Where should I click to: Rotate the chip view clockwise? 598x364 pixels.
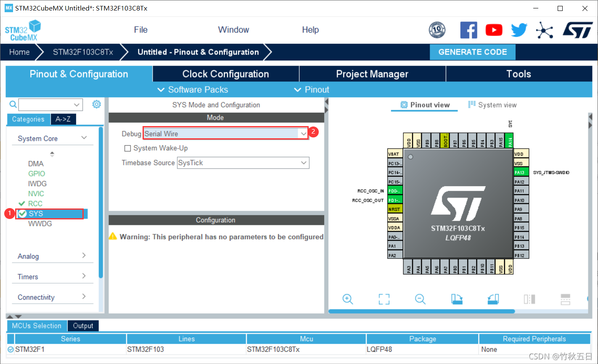[x=457, y=299]
